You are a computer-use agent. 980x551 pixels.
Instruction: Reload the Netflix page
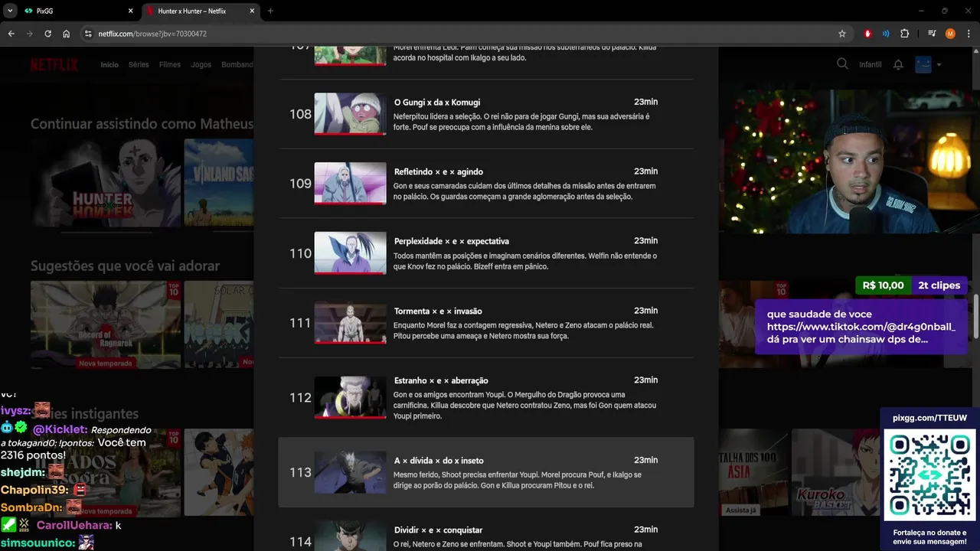coord(47,34)
